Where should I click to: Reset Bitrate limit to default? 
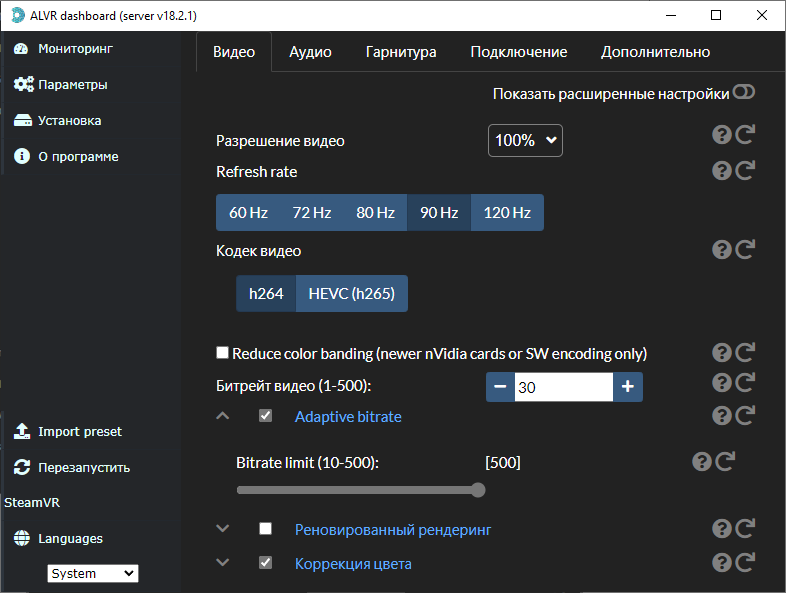coord(725,462)
